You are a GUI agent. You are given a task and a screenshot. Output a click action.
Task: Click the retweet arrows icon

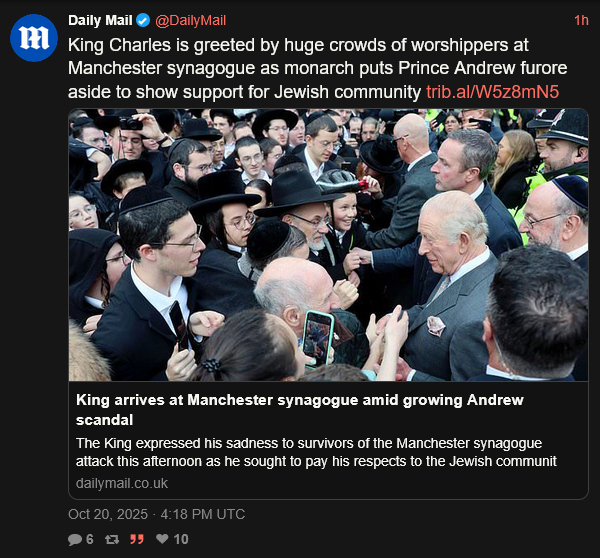(112, 540)
